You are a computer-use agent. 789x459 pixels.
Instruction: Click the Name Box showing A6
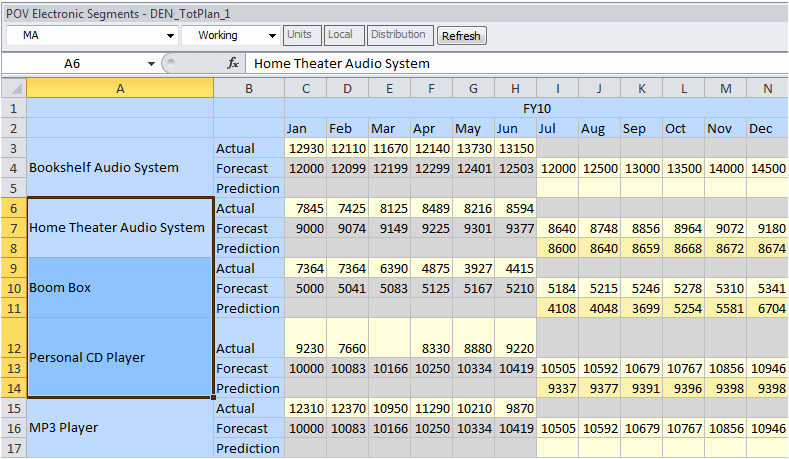pos(72,63)
